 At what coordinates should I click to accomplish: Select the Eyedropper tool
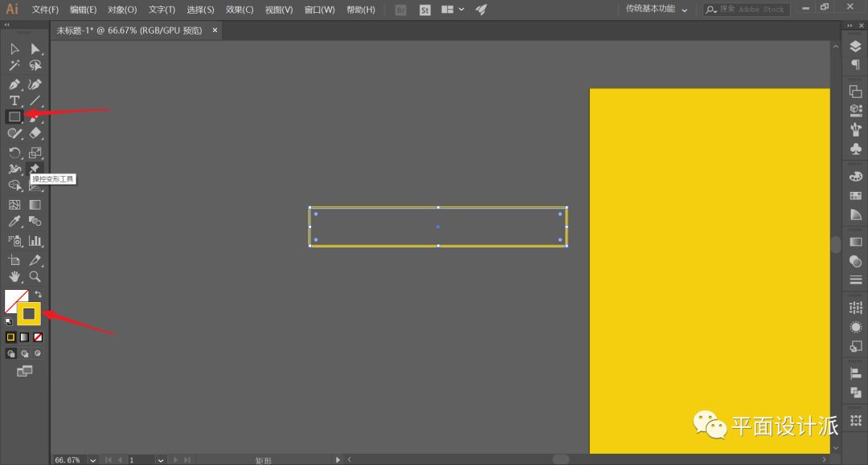tap(14, 221)
